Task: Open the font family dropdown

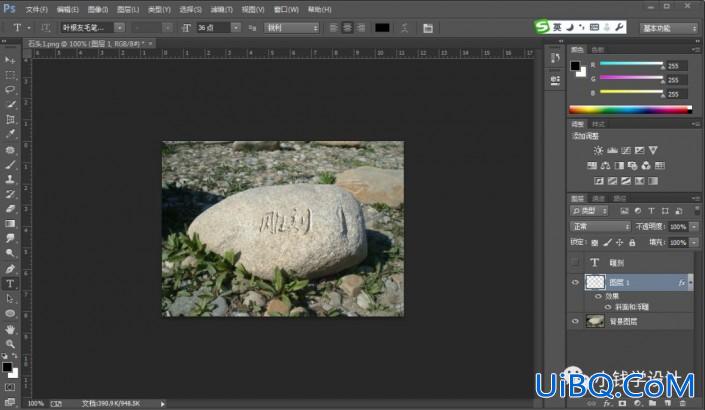Action: 119,28
